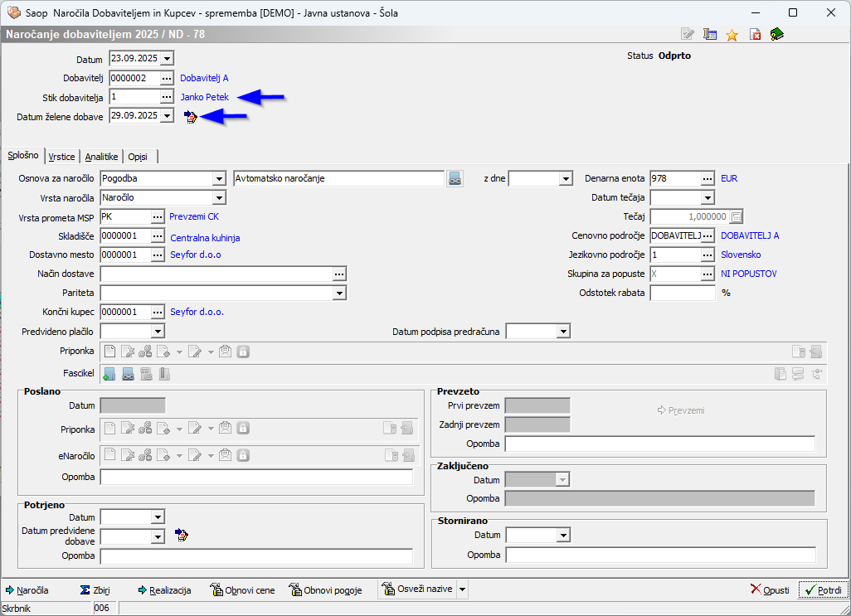Open Cenovno področje lookup button
Viewport: 851px width, 616px height.
[x=708, y=236]
